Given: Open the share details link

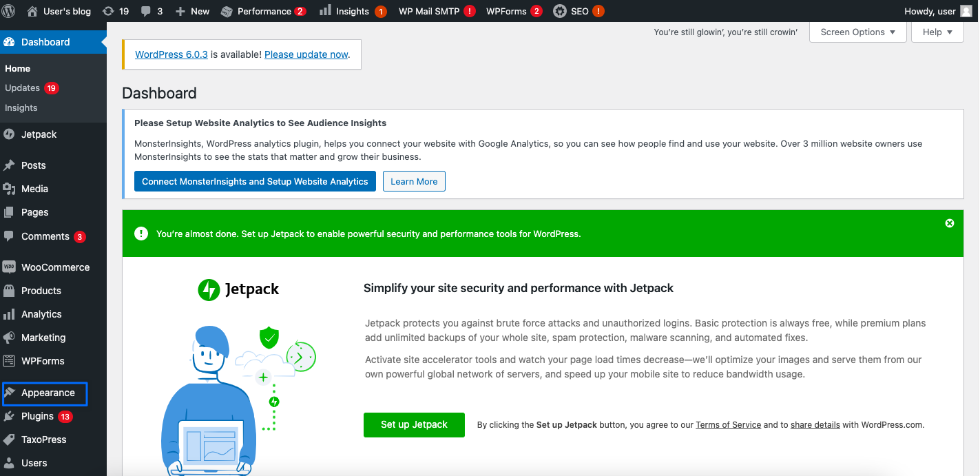Looking at the screenshot, I should tap(815, 424).
